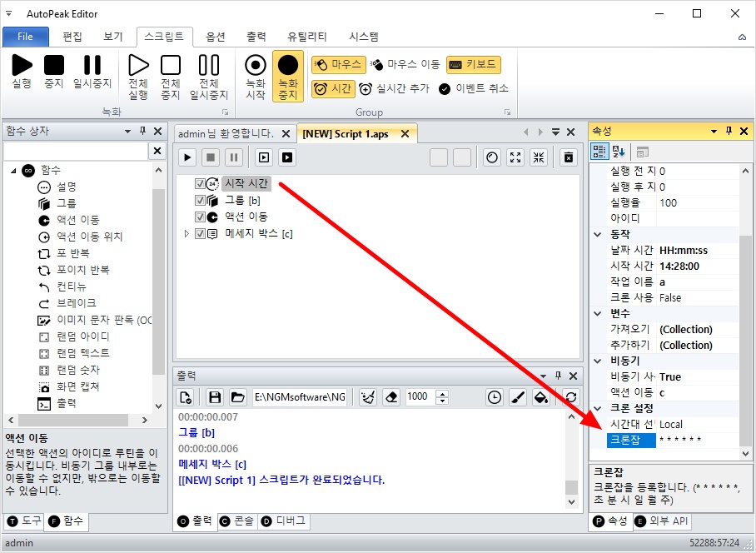Switch to the 시스템 ribbon tab
756x553 pixels.
click(364, 37)
